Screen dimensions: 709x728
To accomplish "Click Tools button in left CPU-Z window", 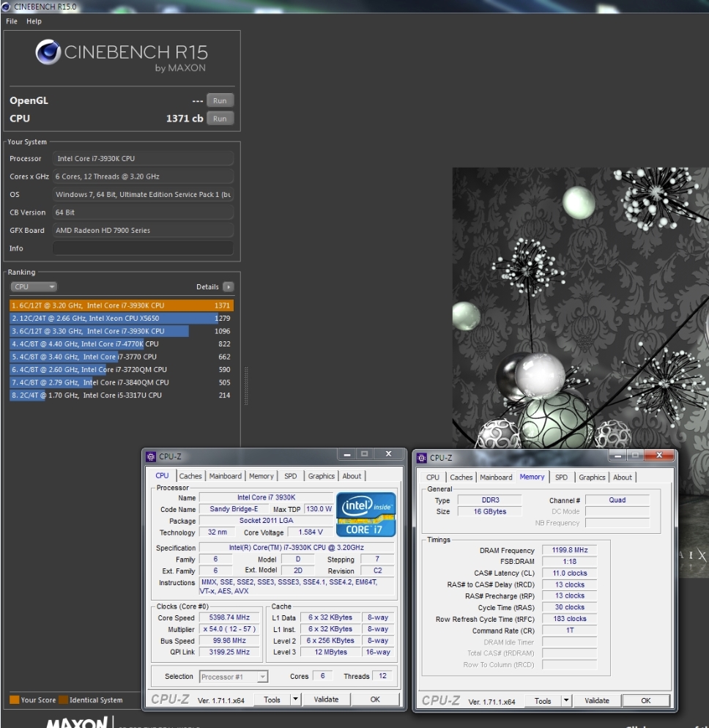I will (272, 699).
